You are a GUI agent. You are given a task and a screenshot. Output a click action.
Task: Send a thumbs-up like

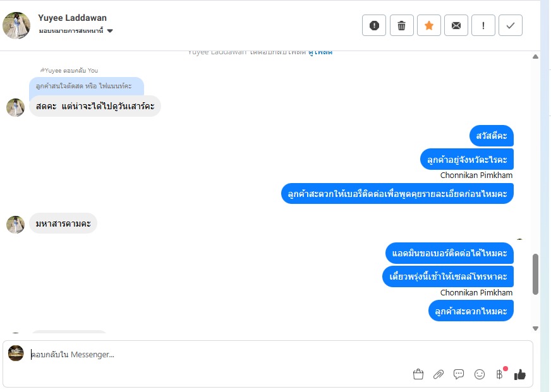pyautogui.click(x=520, y=374)
